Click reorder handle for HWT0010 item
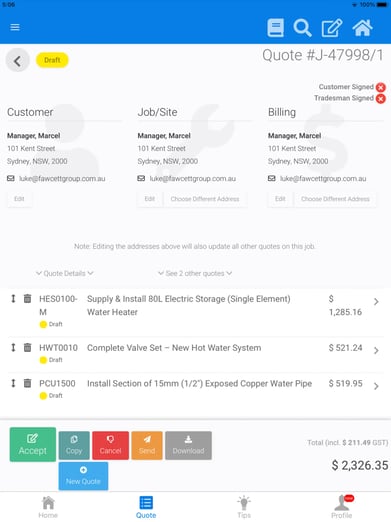Viewport: 391px width, 522px height. (13, 348)
